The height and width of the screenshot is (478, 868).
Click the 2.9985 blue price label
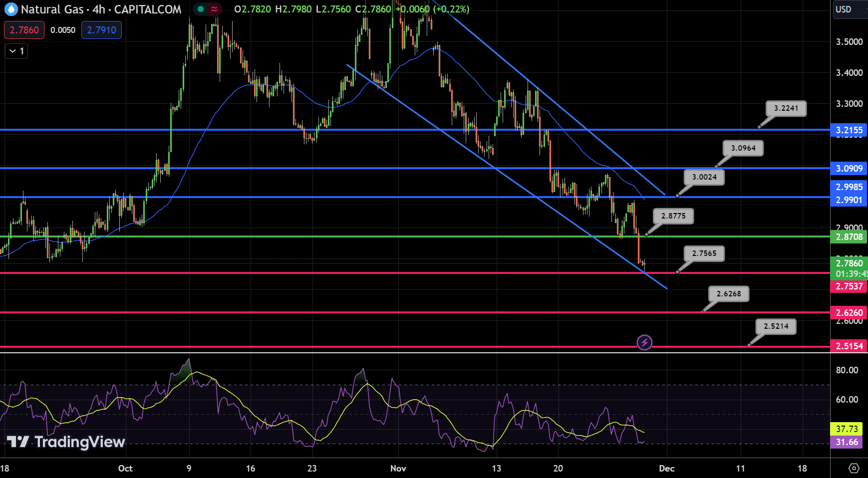click(849, 187)
